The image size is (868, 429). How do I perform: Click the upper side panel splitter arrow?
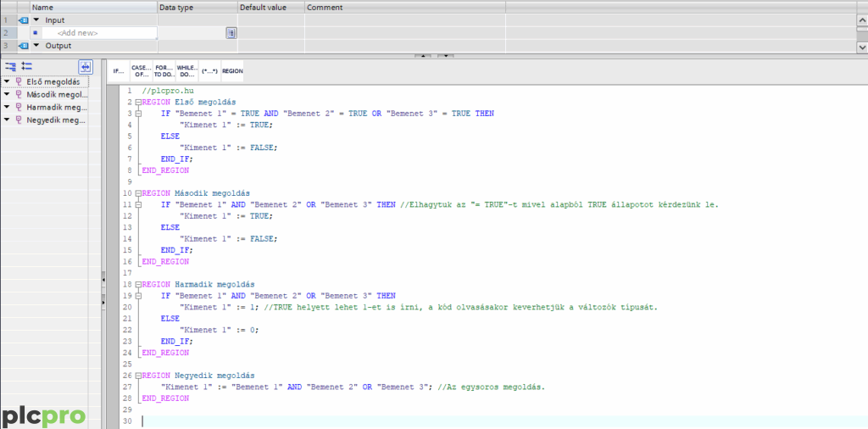click(103, 281)
